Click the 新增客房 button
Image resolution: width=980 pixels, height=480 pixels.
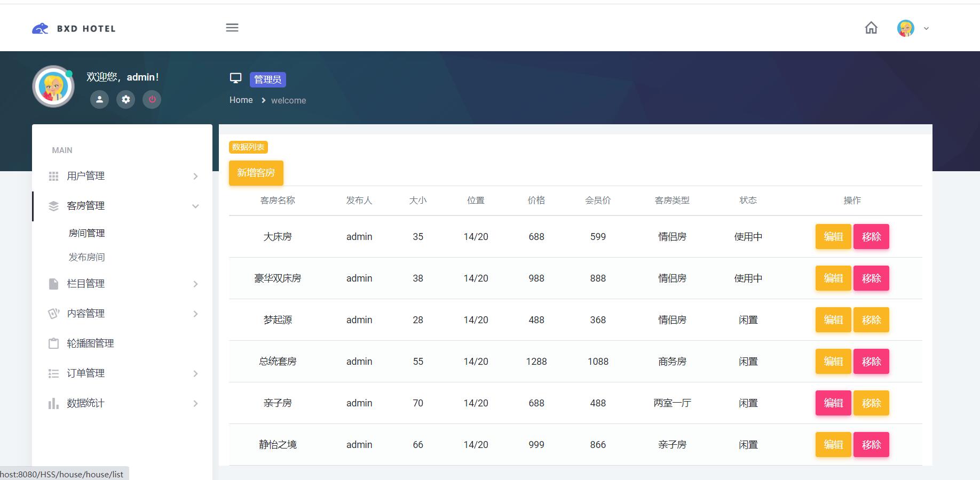[256, 173]
